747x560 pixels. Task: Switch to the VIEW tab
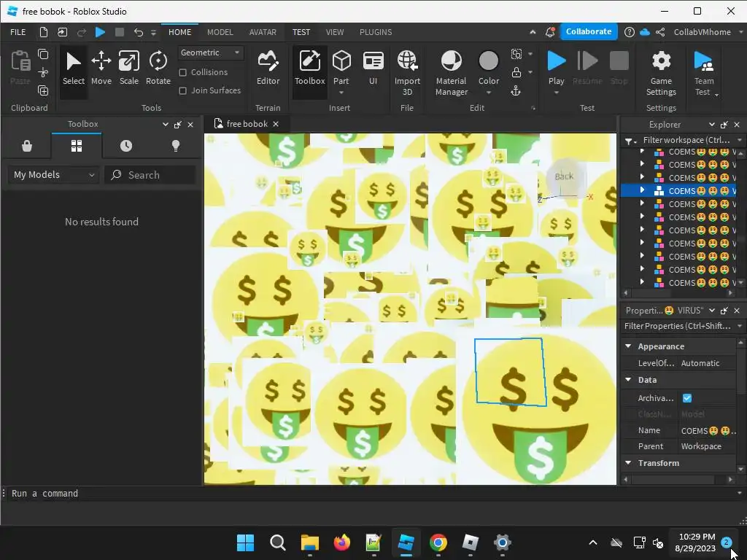click(334, 32)
